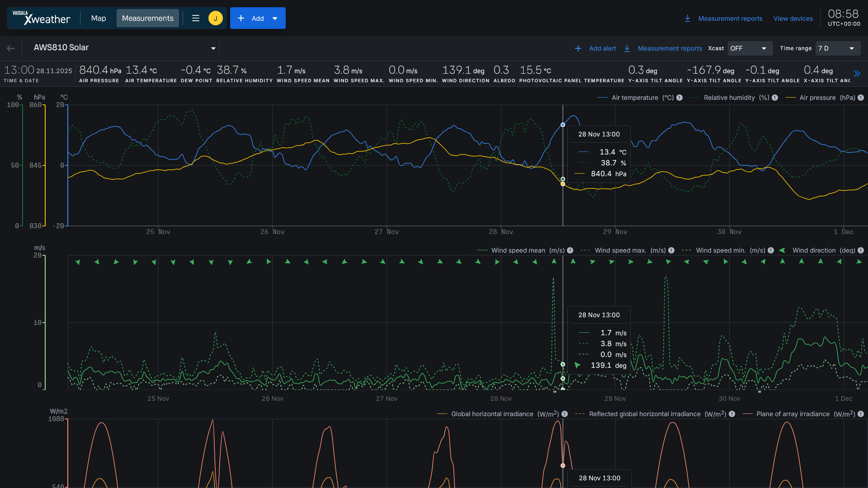Switch to the Map tab
The image size is (868, 488).
[x=98, y=18]
